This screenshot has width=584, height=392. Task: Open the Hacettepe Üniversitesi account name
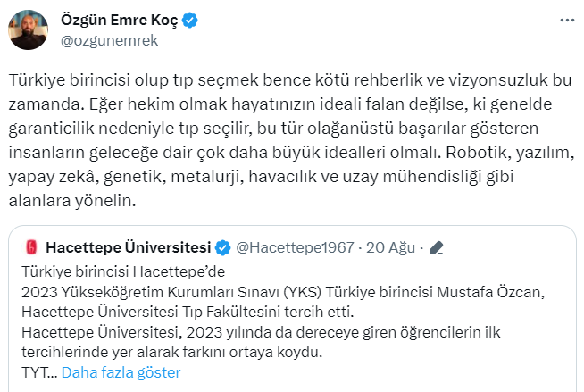[128, 246]
